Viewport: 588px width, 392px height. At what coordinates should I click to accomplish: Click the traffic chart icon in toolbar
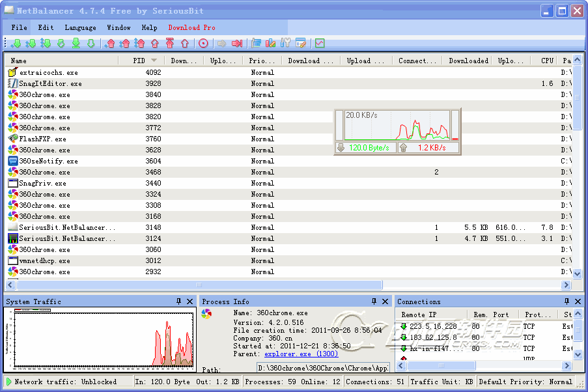(x=319, y=44)
